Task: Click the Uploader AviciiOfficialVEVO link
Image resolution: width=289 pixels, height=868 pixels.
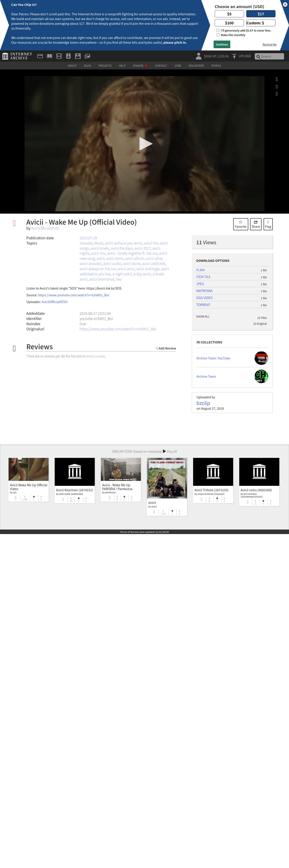Action: 54,302
